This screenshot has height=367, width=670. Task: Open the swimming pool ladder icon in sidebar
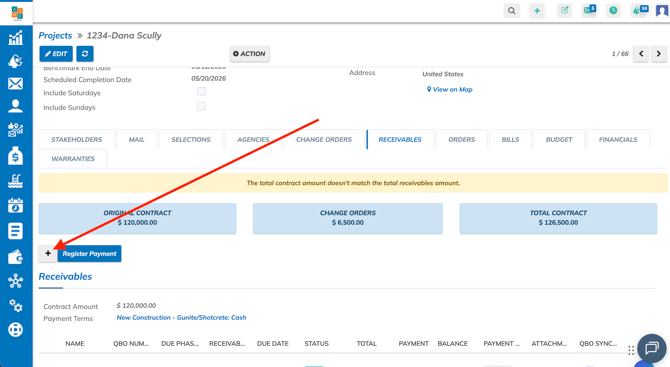[x=15, y=181]
